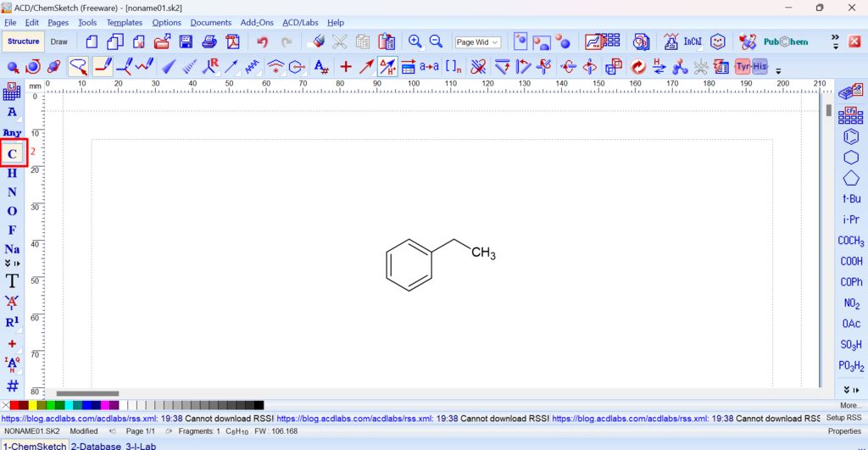Viewport: 868px width, 450px height.
Task: Select the Any atom query button
Action: click(12, 133)
